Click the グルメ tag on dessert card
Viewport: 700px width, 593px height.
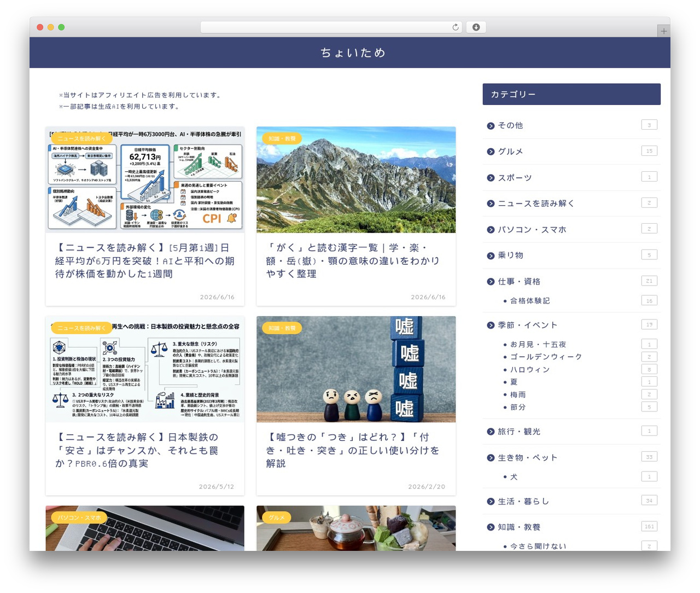click(277, 518)
